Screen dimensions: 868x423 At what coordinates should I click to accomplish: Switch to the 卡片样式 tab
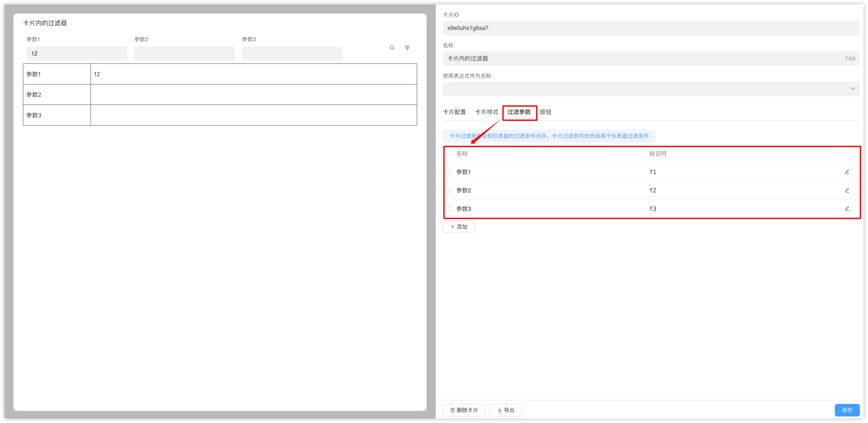486,112
